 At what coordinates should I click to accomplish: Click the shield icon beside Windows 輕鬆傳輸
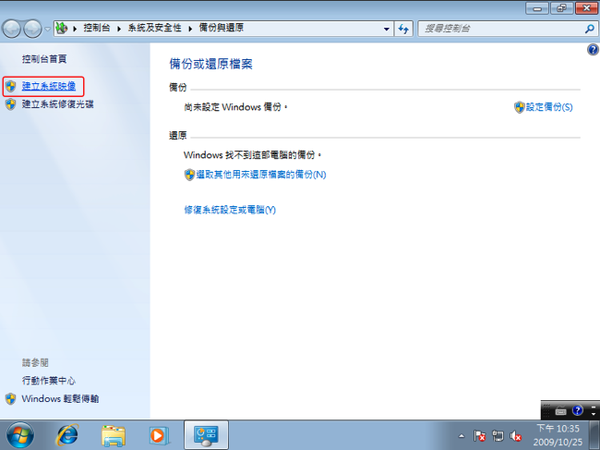11,399
